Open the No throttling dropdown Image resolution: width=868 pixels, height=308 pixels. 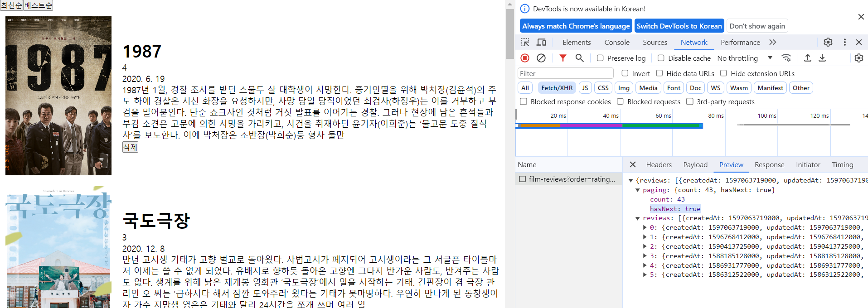click(x=745, y=58)
